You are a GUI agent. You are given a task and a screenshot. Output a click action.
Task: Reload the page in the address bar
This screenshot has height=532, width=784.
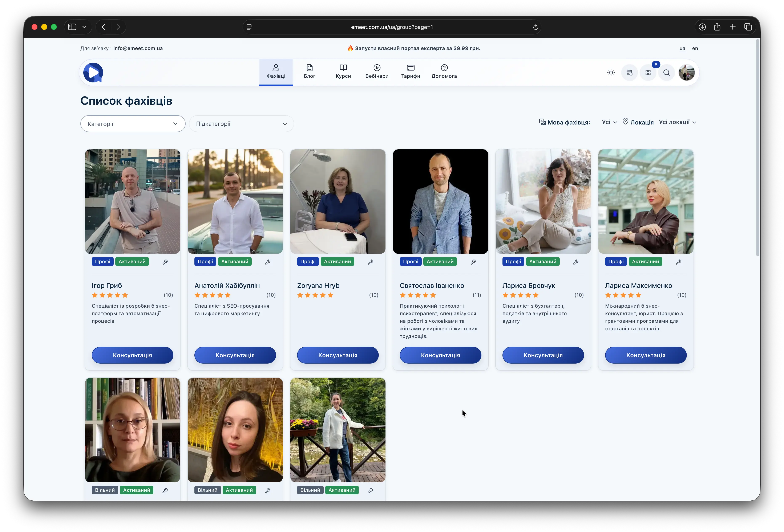535,27
